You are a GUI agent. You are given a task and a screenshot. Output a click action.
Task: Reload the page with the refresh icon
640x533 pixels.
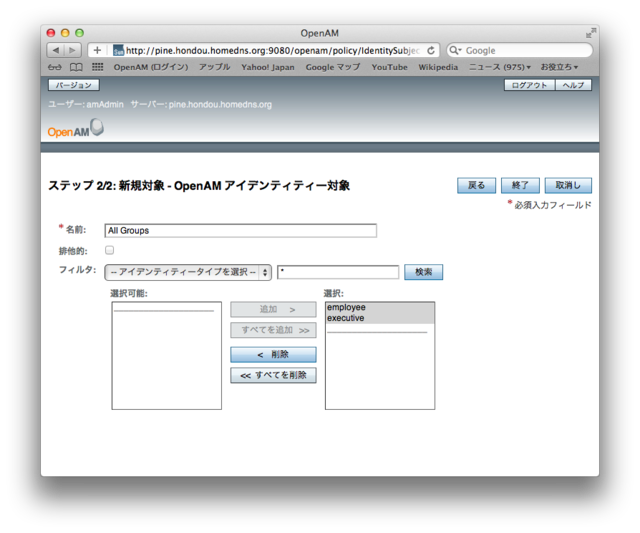tap(431, 50)
